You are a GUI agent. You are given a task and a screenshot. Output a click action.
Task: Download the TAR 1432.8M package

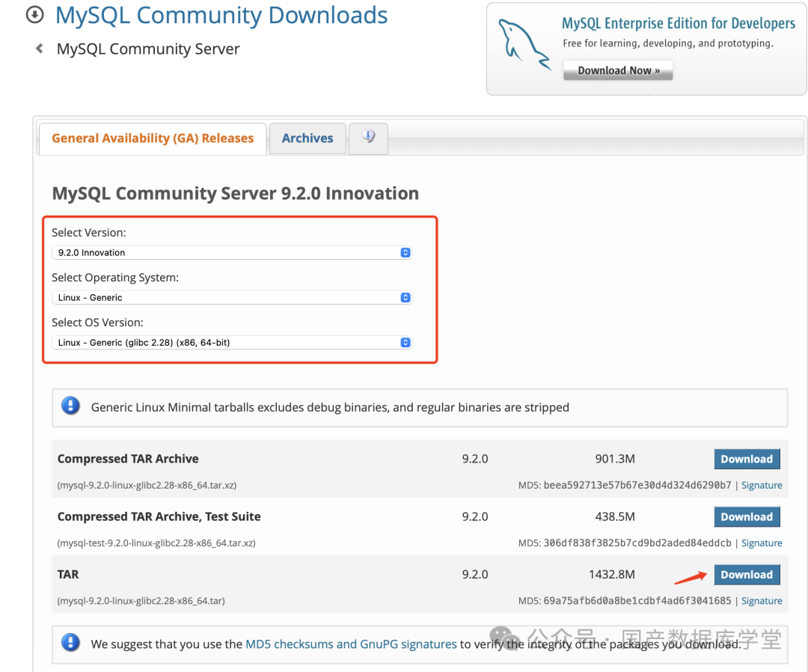click(x=747, y=574)
